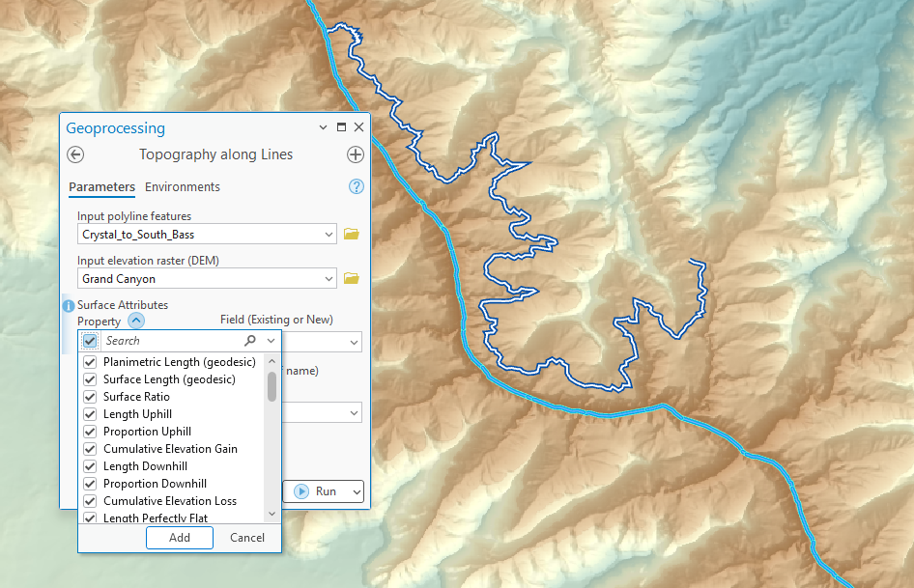Go back using the Geoprocessing back arrow
The width and height of the screenshot is (914, 588).
pyautogui.click(x=75, y=154)
